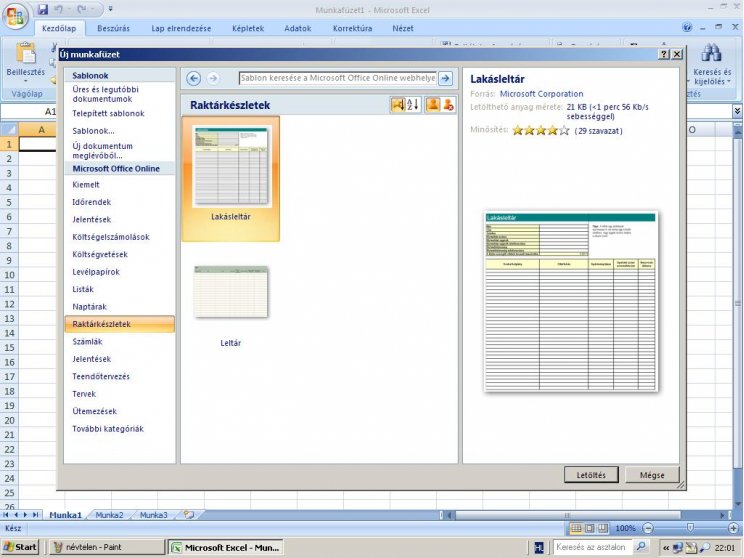The width and height of the screenshot is (744, 558).
Task: Click the zoom in plus button
Action: pyautogui.click(x=734, y=528)
